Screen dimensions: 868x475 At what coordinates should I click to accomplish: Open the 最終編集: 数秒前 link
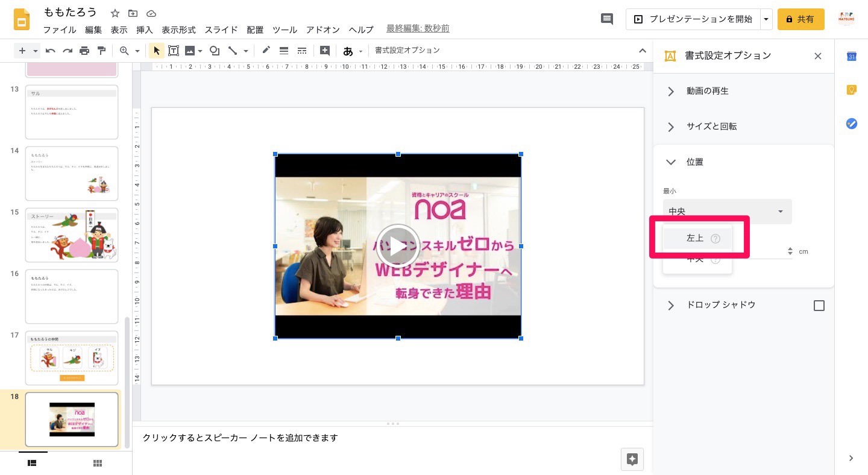pos(418,29)
